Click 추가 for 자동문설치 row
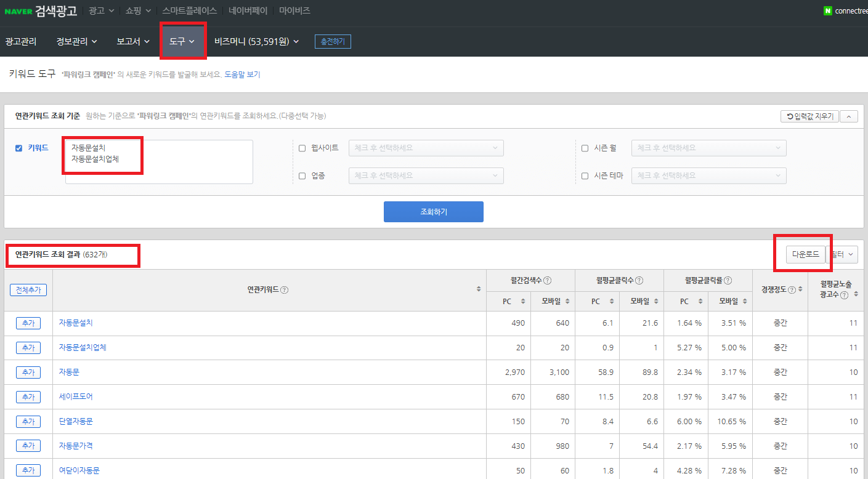This screenshot has height=479, width=868. pyautogui.click(x=28, y=323)
